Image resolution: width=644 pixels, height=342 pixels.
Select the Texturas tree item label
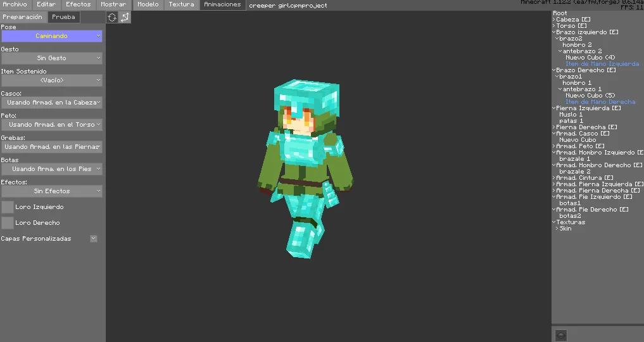[x=571, y=222]
